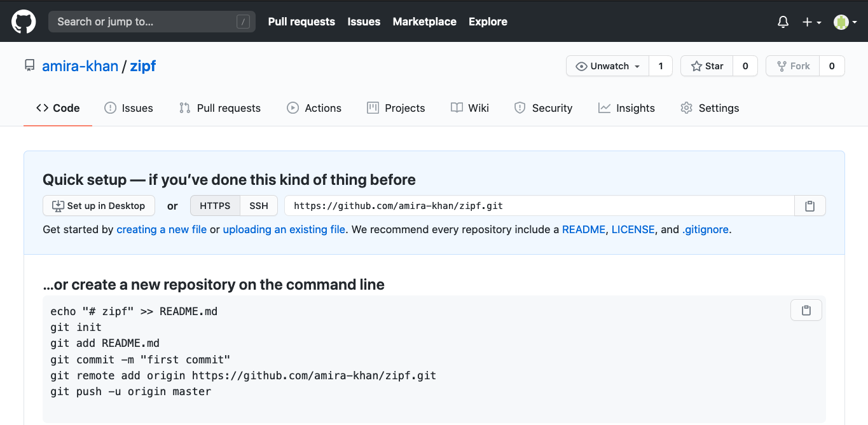Open Pull requests in the top navigation
This screenshot has height=425, width=868.
point(301,22)
